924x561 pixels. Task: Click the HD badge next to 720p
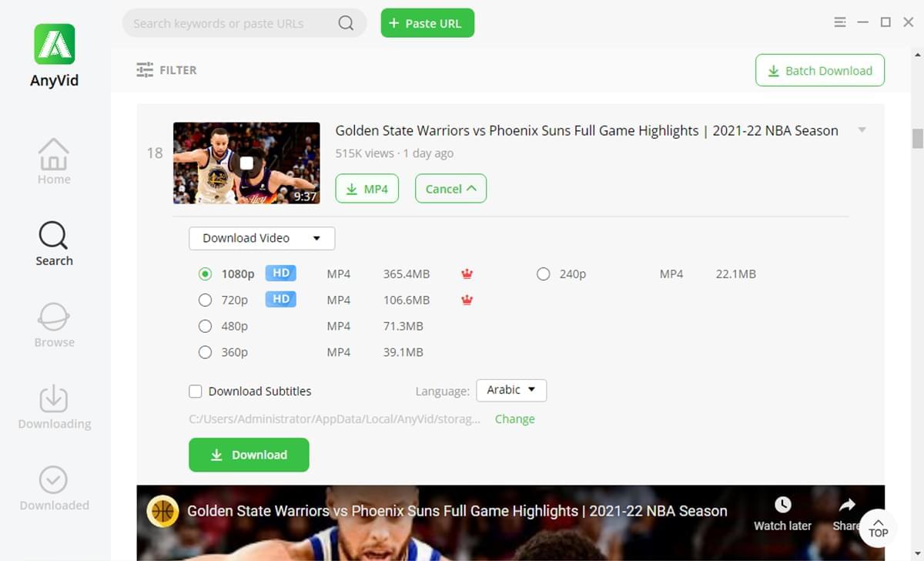[x=281, y=299]
